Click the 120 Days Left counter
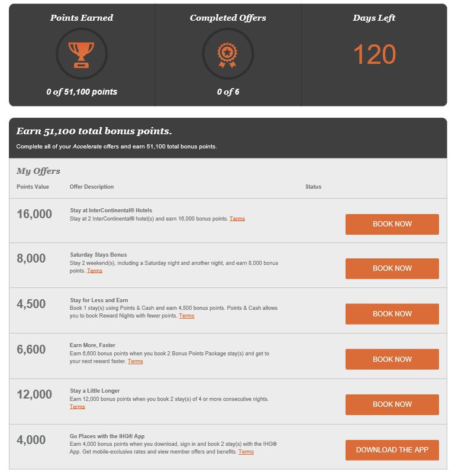 [374, 55]
